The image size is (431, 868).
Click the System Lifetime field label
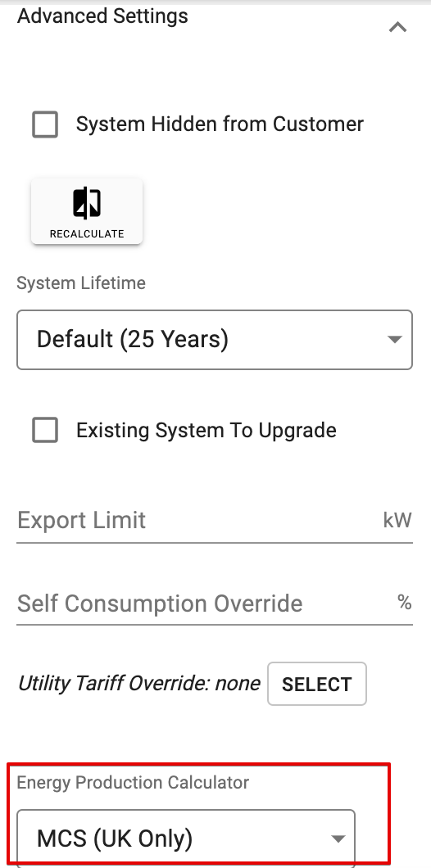81,283
